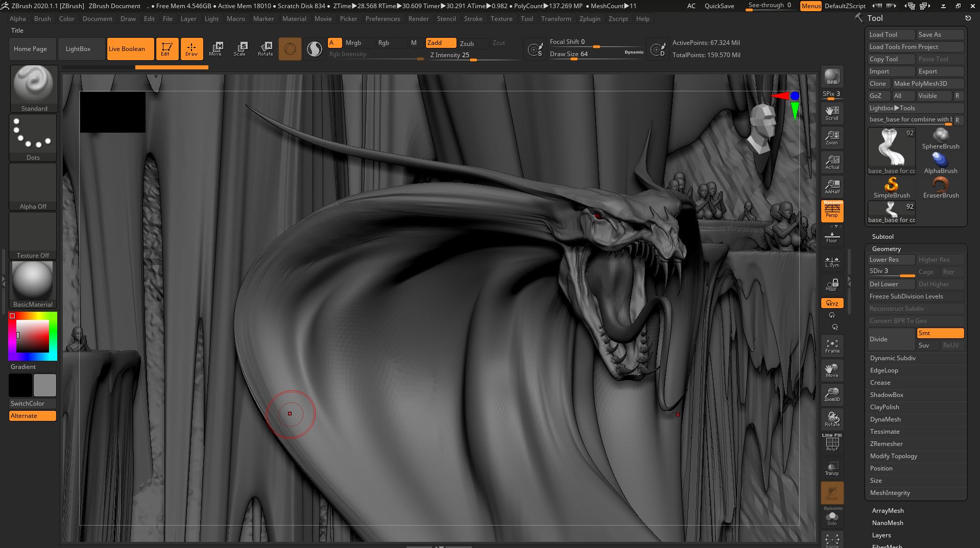The width and height of the screenshot is (980, 548).
Task: Select the Scale tool in top toolbar
Action: pyautogui.click(x=240, y=49)
